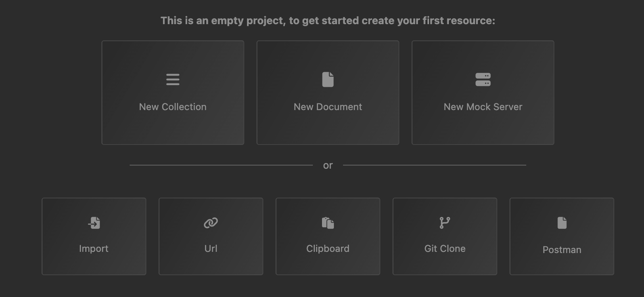Image resolution: width=644 pixels, height=297 pixels.
Task: Choose the "New Document" text
Action: pos(328,107)
